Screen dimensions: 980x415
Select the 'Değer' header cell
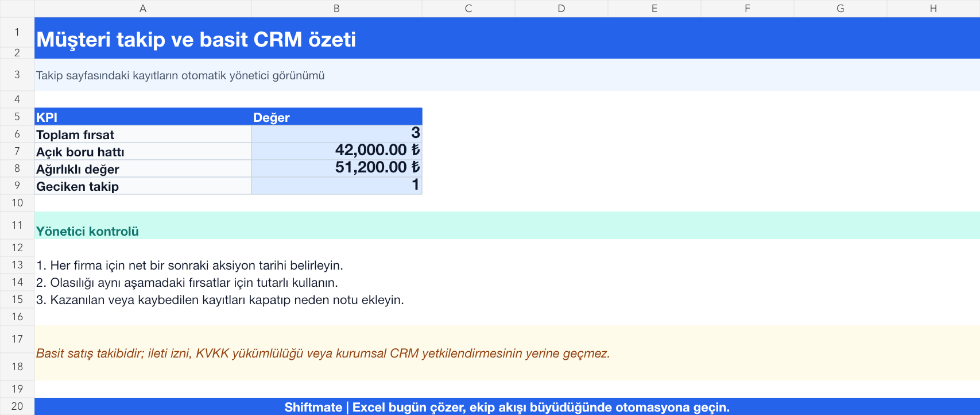(x=337, y=117)
